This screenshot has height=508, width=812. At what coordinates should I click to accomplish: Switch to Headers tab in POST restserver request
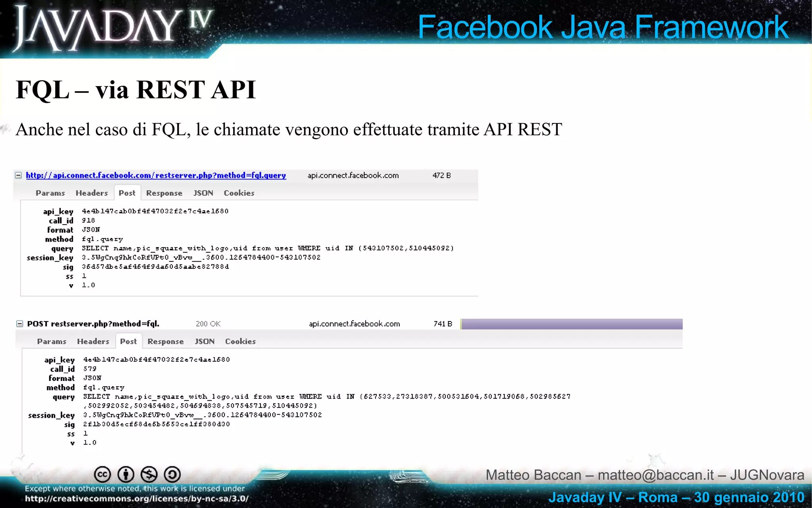[93, 341]
